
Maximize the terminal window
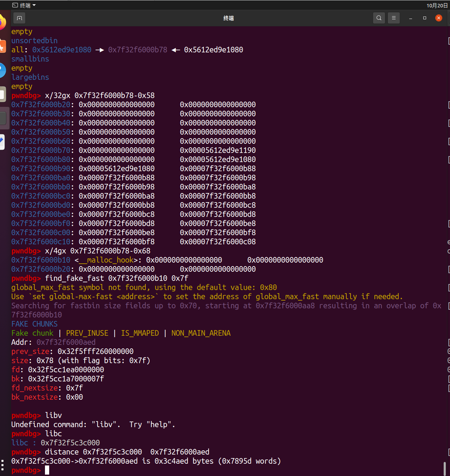[424, 18]
